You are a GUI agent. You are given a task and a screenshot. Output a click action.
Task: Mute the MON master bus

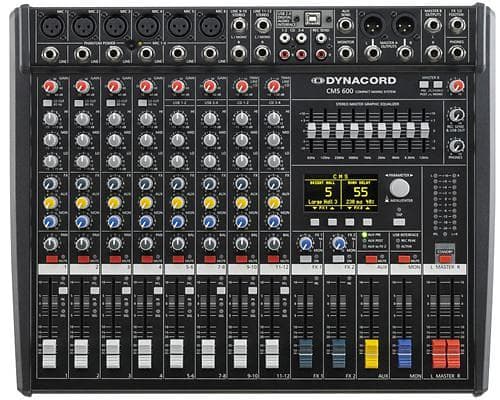point(404,259)
